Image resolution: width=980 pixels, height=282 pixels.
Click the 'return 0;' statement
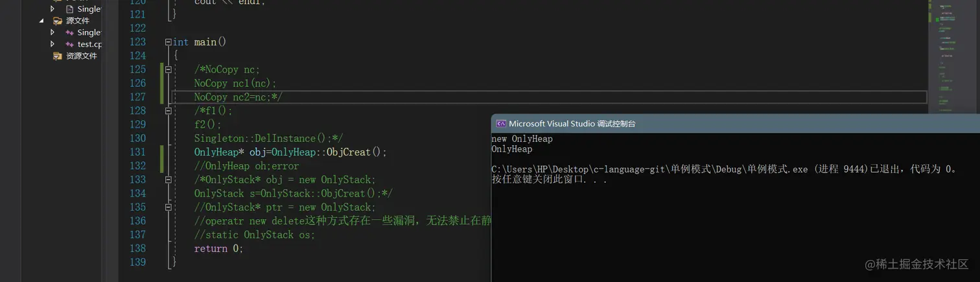pos(218,249)
